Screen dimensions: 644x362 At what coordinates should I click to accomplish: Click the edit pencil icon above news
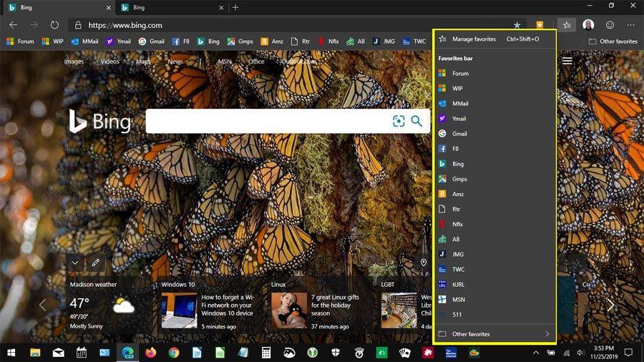coord(95,263)
